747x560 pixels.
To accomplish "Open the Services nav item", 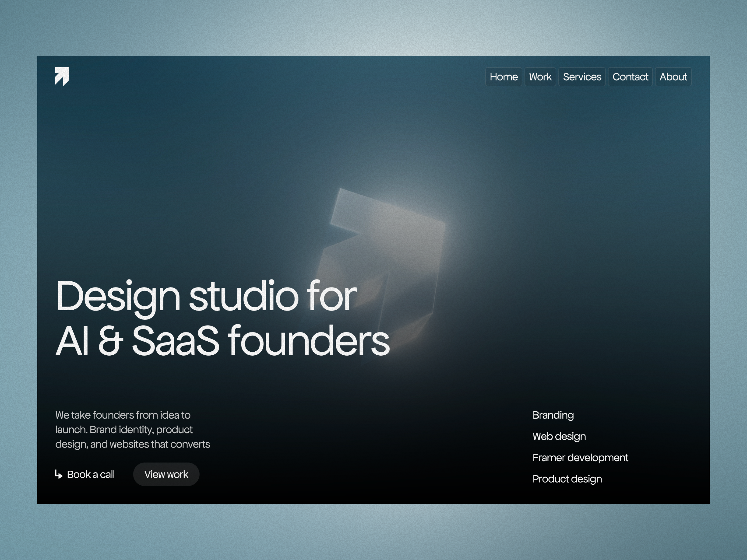I will tap(582, 77).
